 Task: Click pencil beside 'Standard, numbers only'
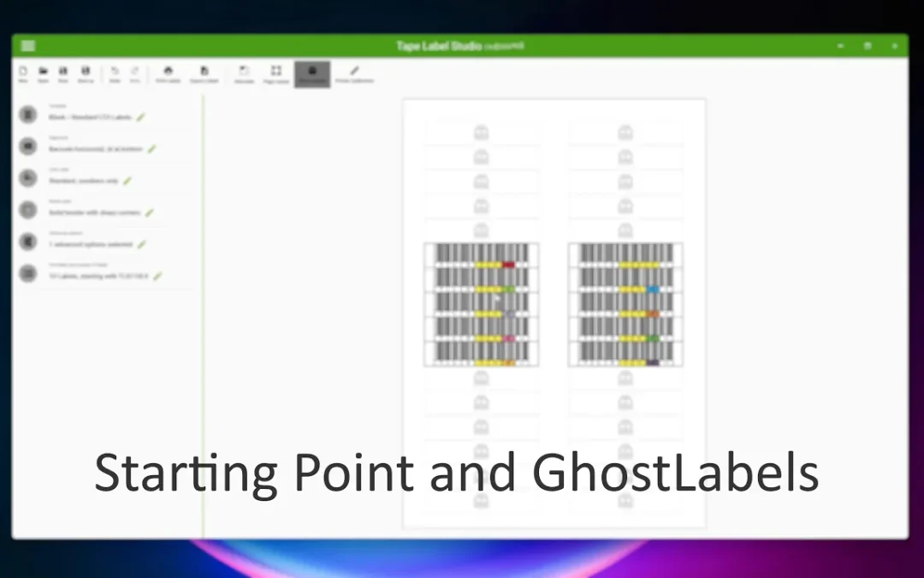click(127, 181)
